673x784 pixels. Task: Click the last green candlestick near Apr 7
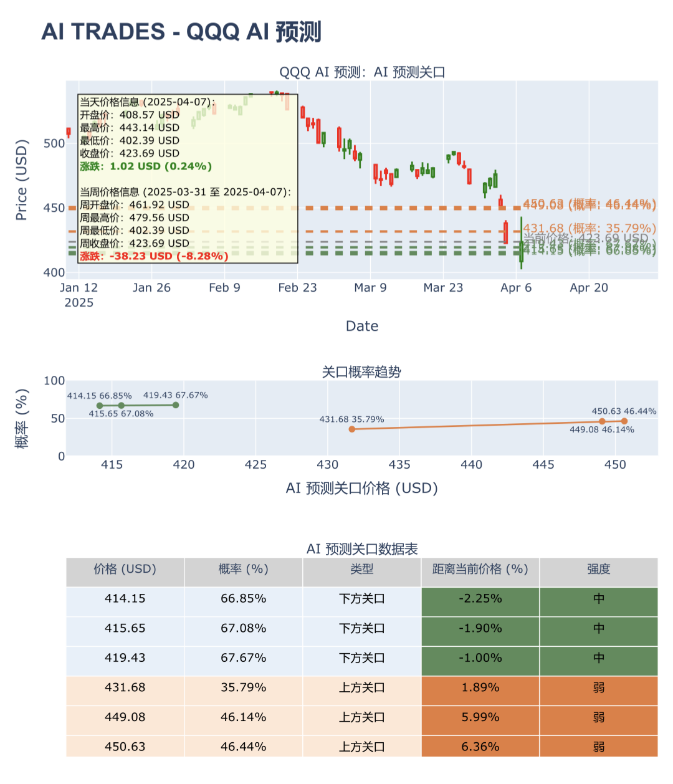(x=522, y=243)
